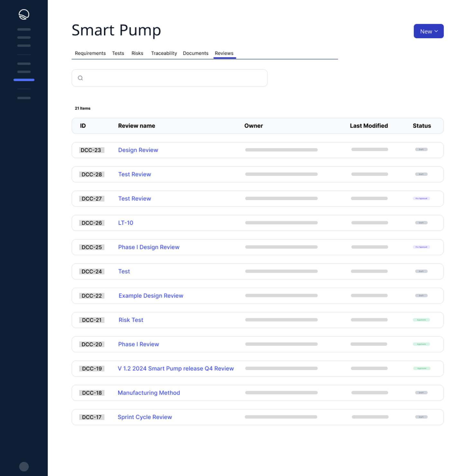Click the Draft status badge for DCC-28

point(421,174)
